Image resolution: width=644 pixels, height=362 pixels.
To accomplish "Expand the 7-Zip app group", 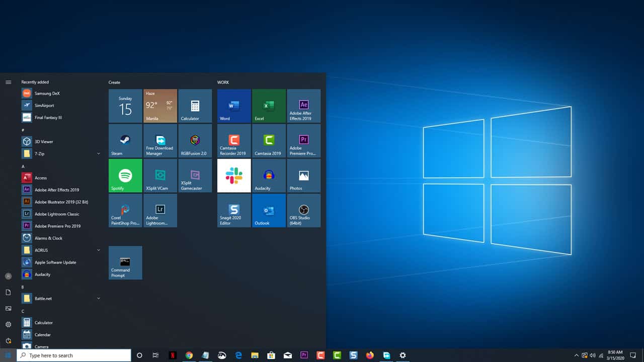I will click(98, 153).
